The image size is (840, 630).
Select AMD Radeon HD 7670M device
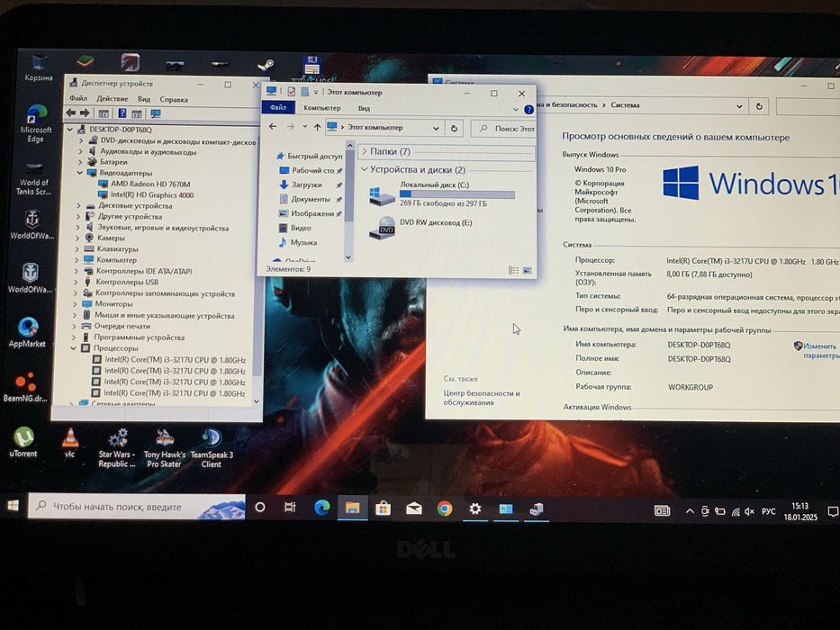click(x=150, y=184)
